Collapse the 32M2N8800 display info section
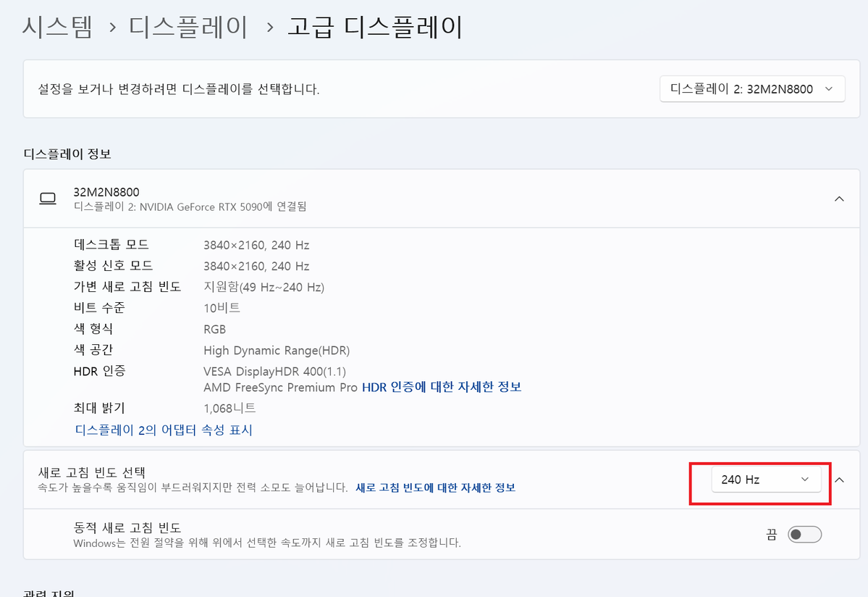The image size is (868, 597). 839,199
